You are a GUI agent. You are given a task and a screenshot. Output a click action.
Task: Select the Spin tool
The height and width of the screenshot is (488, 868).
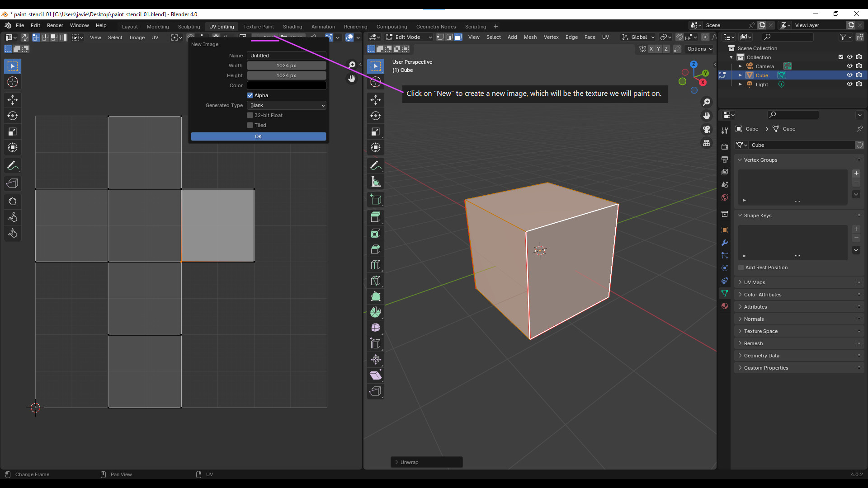[376, 312]
